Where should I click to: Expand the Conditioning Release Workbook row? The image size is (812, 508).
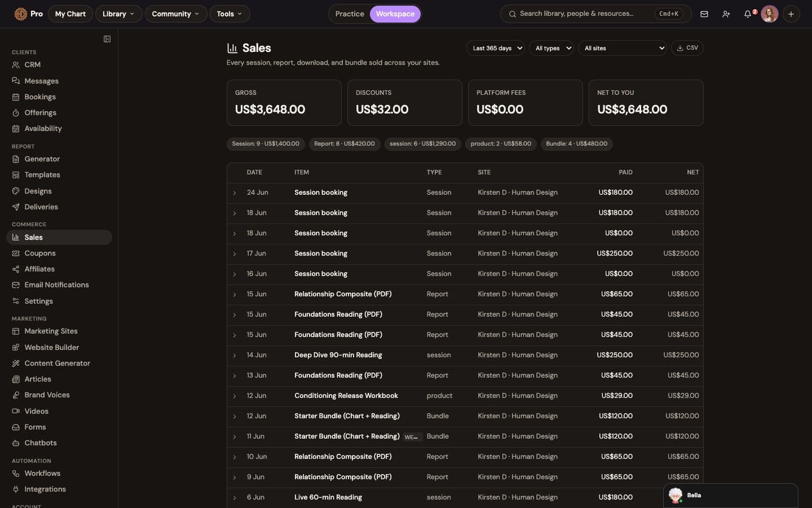coord(235,396)
